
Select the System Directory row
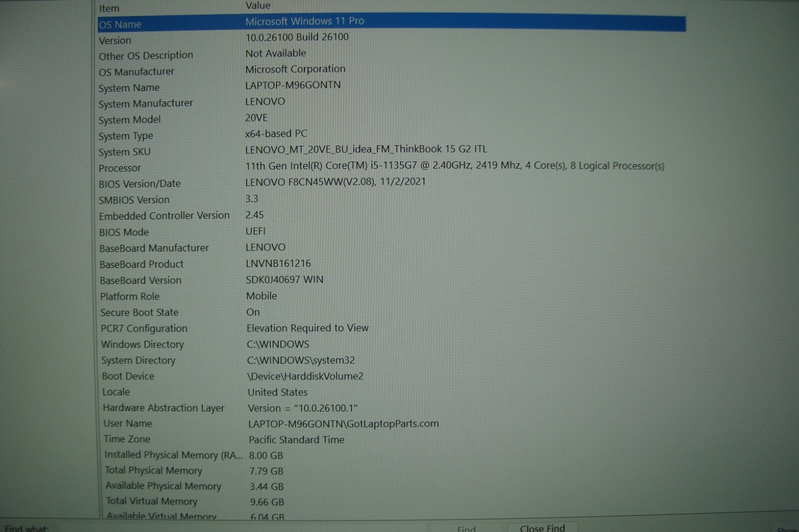coord(138,360)
